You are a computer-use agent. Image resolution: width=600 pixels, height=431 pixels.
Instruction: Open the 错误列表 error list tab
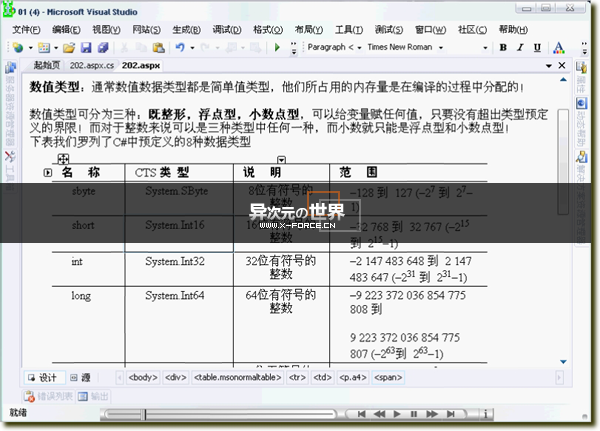tap(49, 396)
